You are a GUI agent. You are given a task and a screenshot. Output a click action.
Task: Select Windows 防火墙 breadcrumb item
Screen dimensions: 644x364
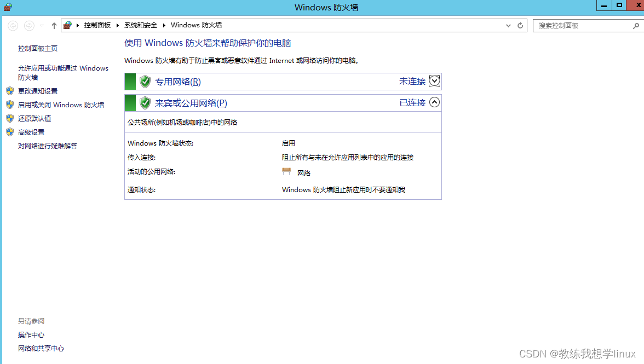click(x=196, y=25)
